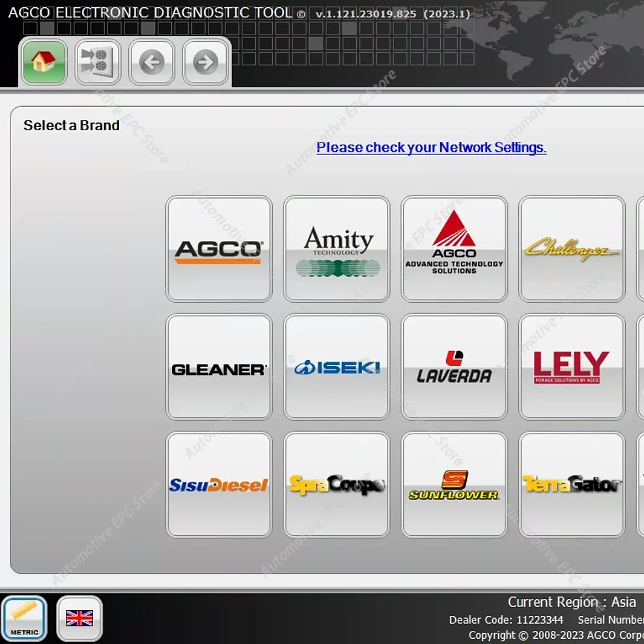Screen dimensions: 644x644
Task: Pick the Challenger brand tile
Action: tap(572, 249)
